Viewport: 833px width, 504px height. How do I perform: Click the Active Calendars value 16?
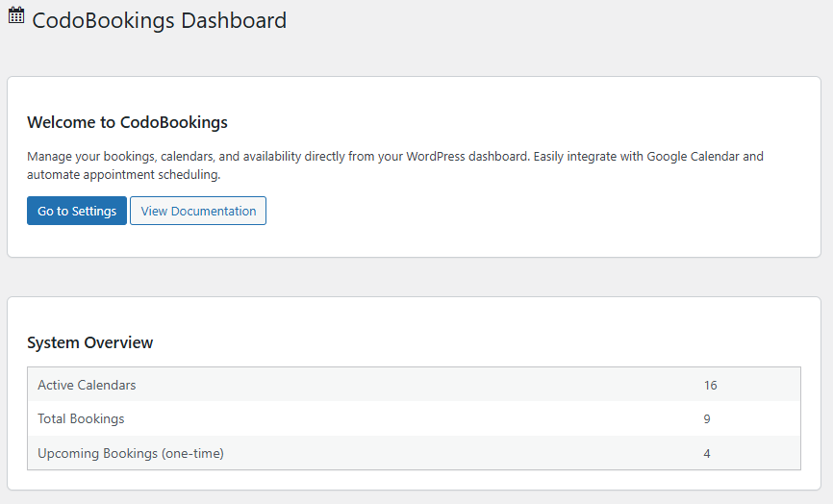click(x=710, y=385)
